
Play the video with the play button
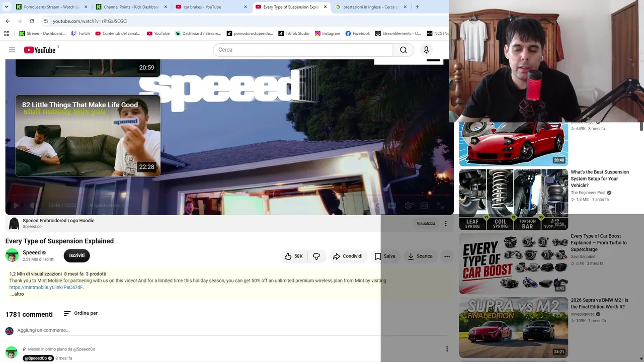click(16, 205)
